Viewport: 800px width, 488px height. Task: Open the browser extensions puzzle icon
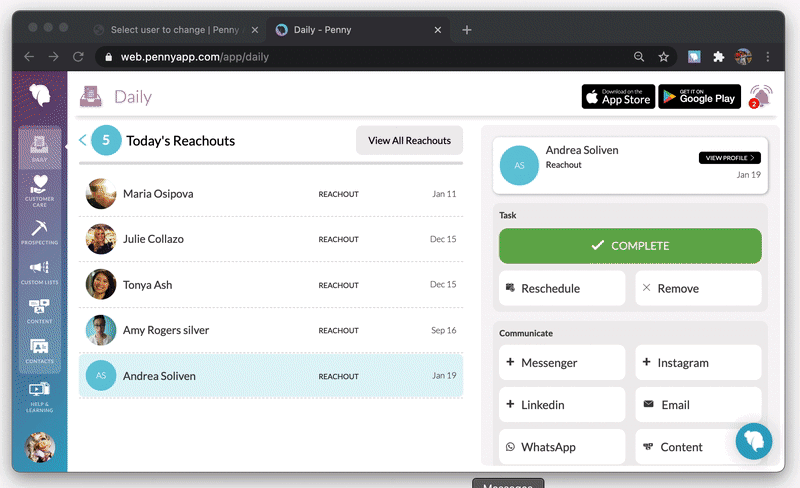[718, 57]
